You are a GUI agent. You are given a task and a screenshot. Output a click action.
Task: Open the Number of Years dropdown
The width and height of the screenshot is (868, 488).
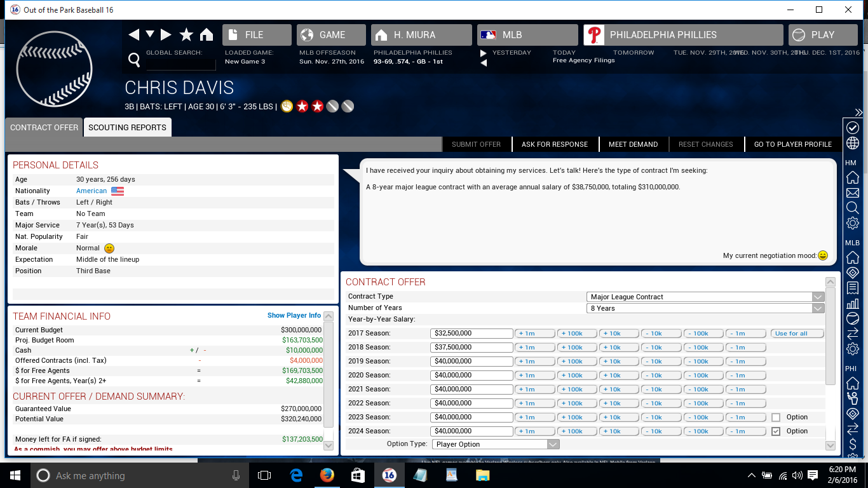705,308
